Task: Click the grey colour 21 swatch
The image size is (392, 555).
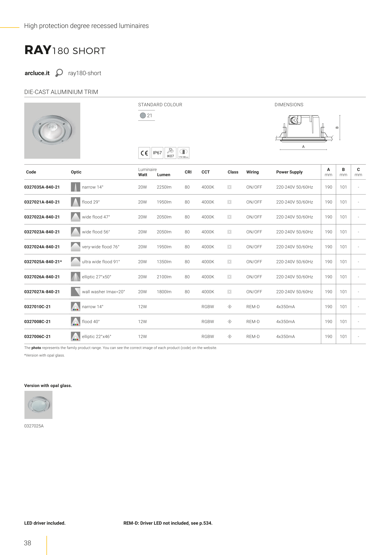Action: pos(143,115)
